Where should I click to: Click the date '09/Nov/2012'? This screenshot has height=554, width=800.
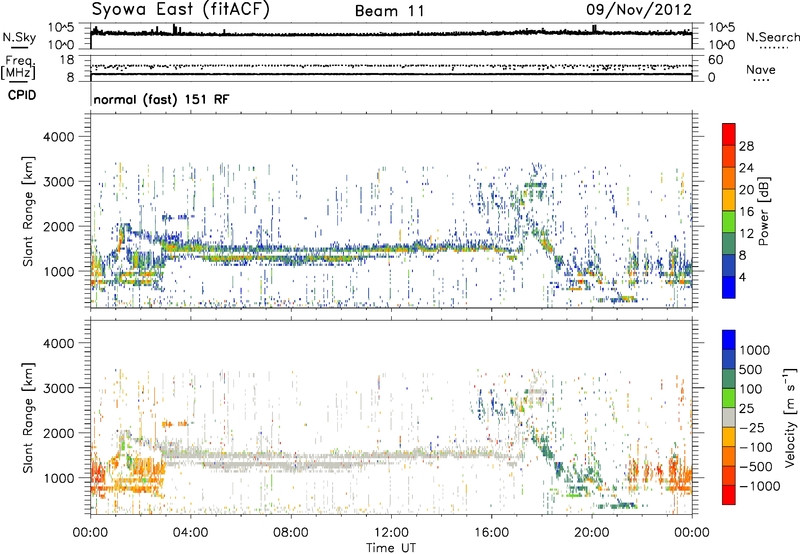point(639,10)
